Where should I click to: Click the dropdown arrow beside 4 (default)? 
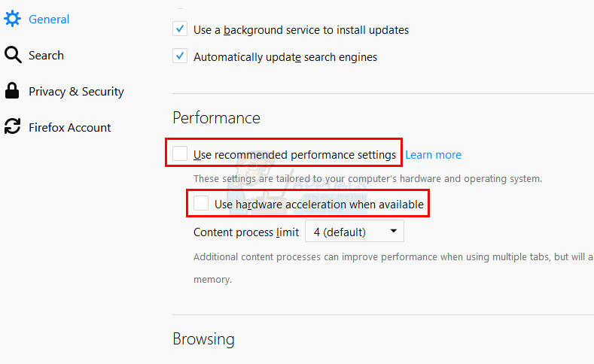(x=393, y=232)
